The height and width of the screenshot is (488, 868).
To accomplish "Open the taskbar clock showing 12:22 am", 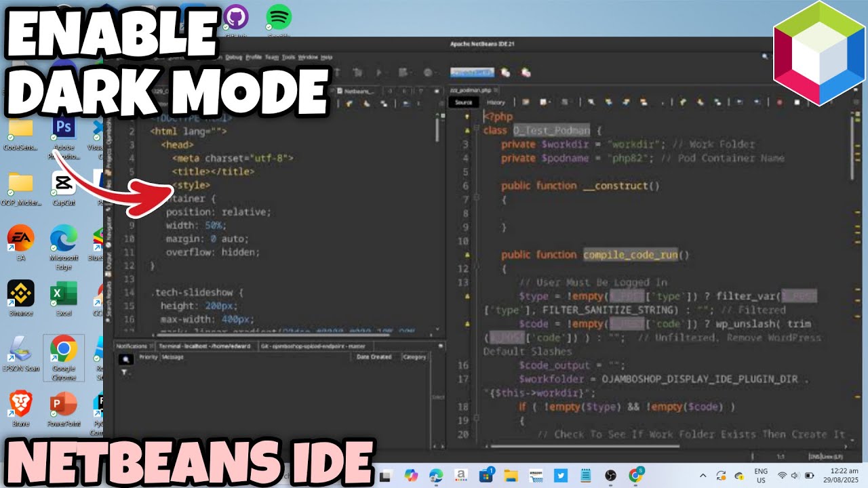I will click(x=840, y=476).
